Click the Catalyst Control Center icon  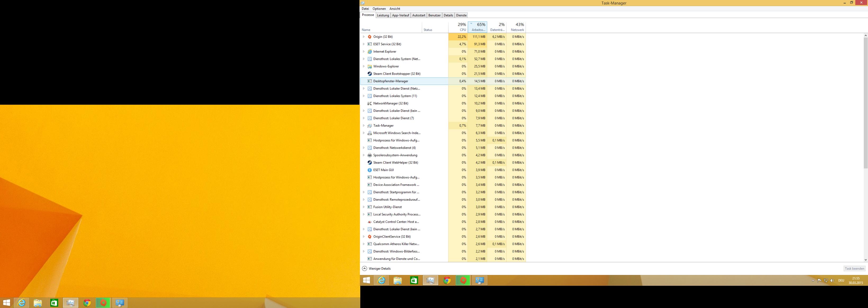coord(369,222)
